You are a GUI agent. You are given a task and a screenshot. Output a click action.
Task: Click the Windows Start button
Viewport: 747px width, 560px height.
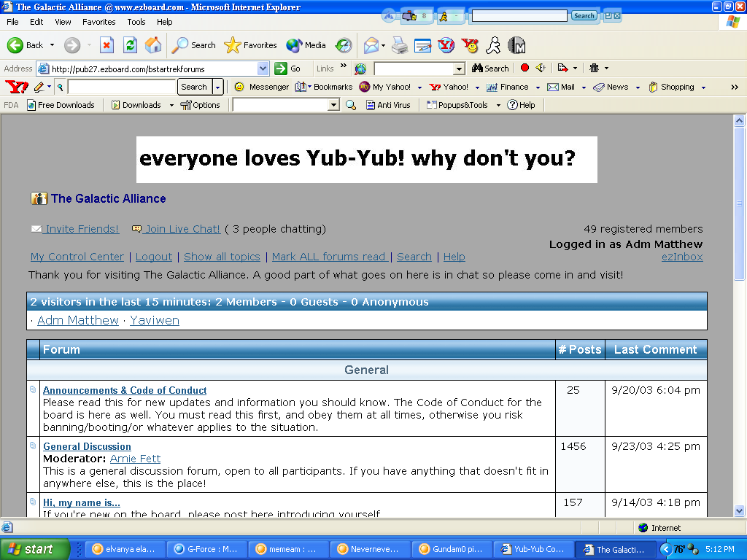(x=34, y=549)
